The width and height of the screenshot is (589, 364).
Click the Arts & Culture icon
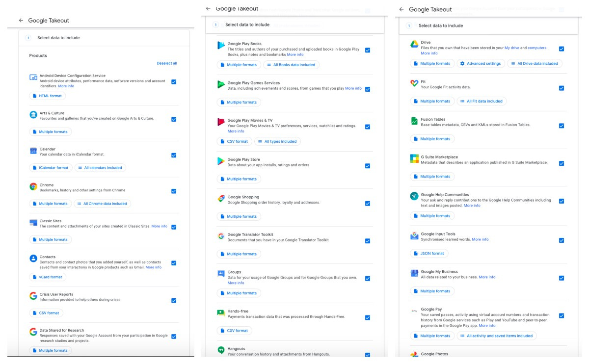[x=33, y=115]
